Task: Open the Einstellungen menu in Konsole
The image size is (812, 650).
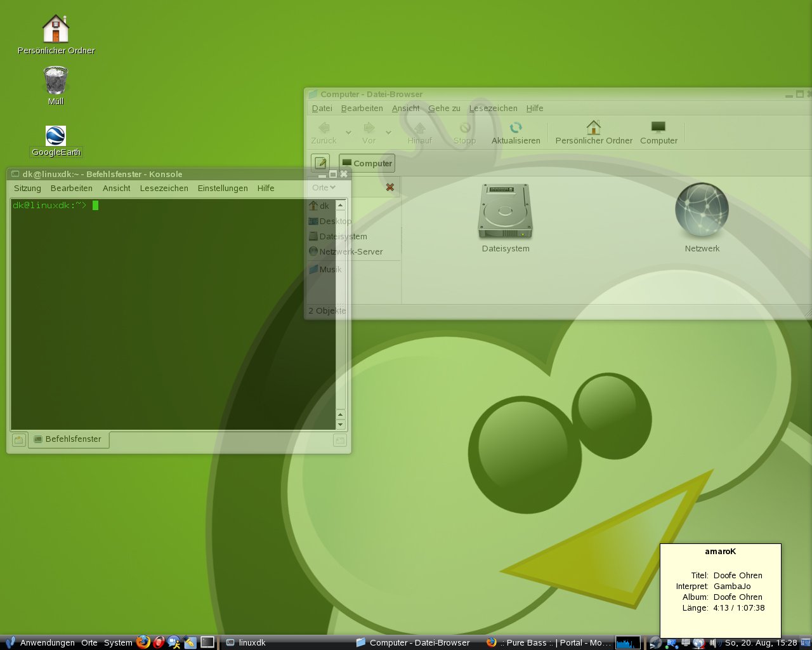Action: pos(223,189)
